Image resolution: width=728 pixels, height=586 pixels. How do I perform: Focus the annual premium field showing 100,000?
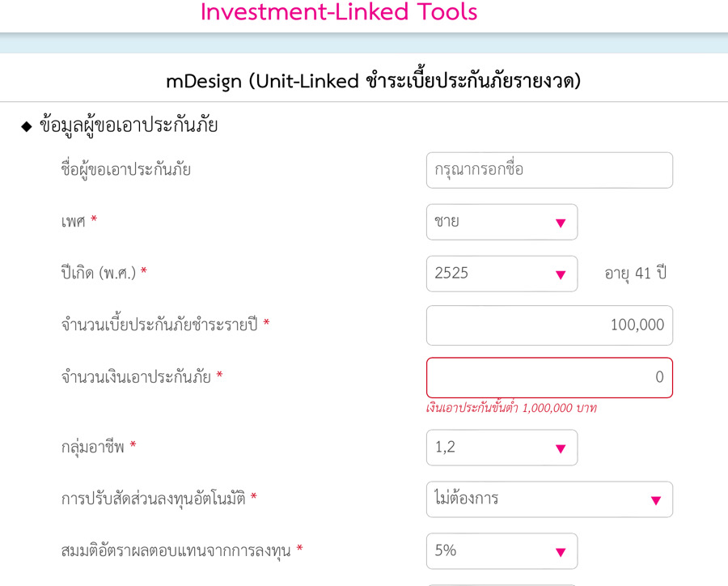[549, 325]
